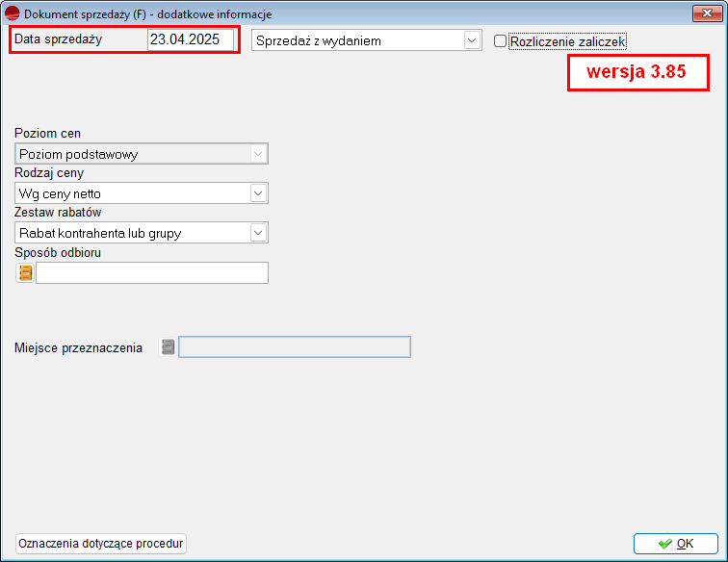Image resolution: width=728 pixels, height=562 pixels.
Task: Click the Miejsce przeznaczenia text field
Action: (x=295, y=347)
